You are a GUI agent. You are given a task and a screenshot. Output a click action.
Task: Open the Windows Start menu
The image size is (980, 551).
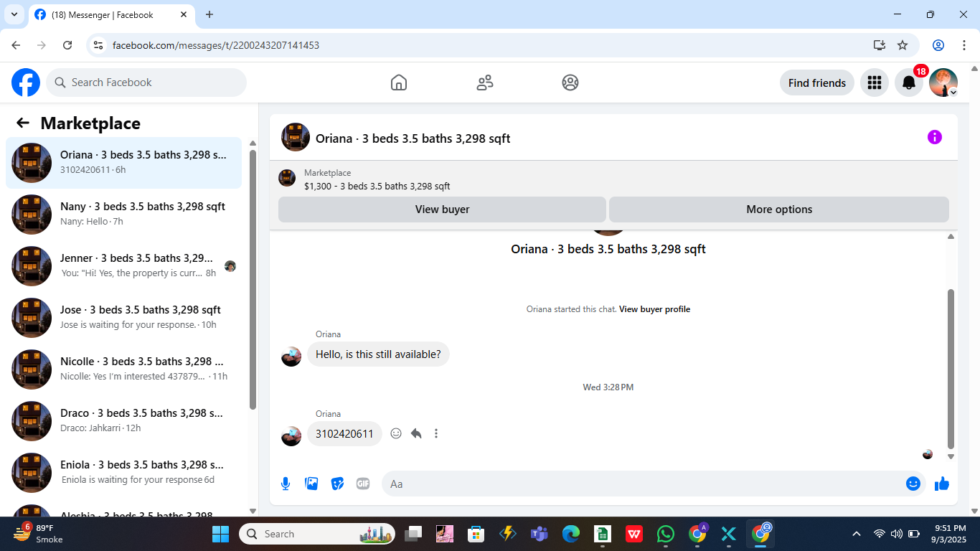coord(221,534)
